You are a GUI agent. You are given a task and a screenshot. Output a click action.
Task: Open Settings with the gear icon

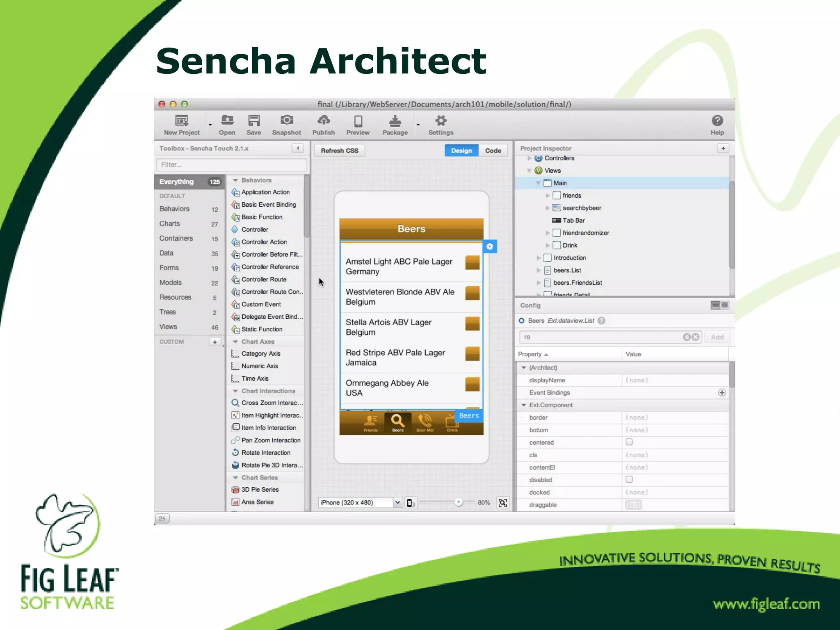coord(441,121)
